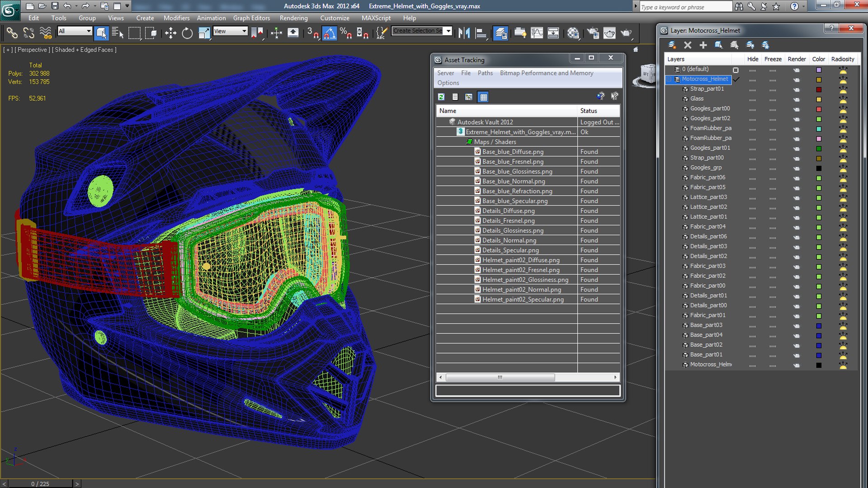This screenshot has width=868, height=488.
Task: Click the Name column header
Action: [507, 111]
